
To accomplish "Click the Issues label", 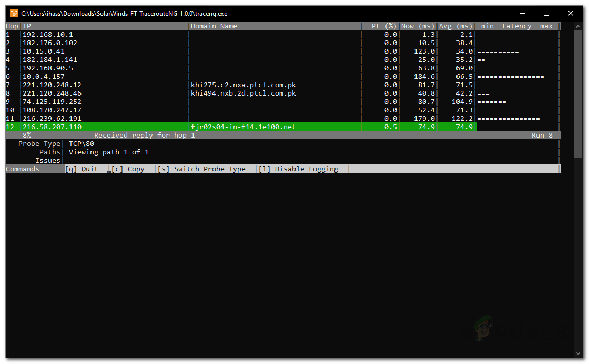I will tap(48, 161).
